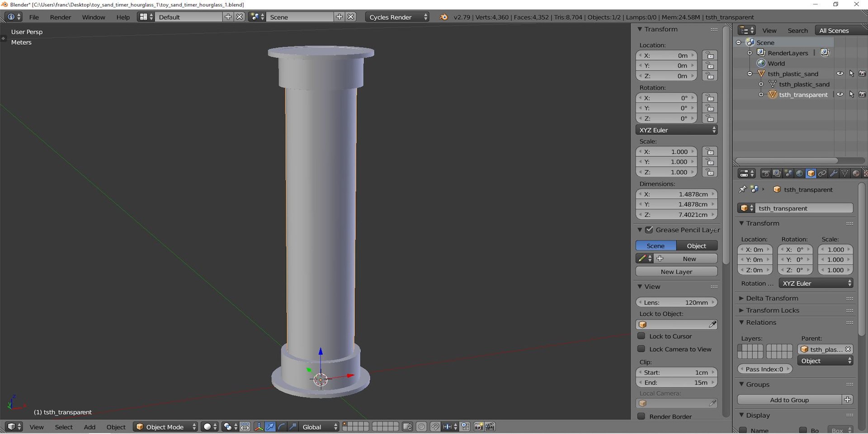Enable Lock to Cursor checkbox
Image resolution: width=868 pixels, height=434 pixels.
click(641, 336)
